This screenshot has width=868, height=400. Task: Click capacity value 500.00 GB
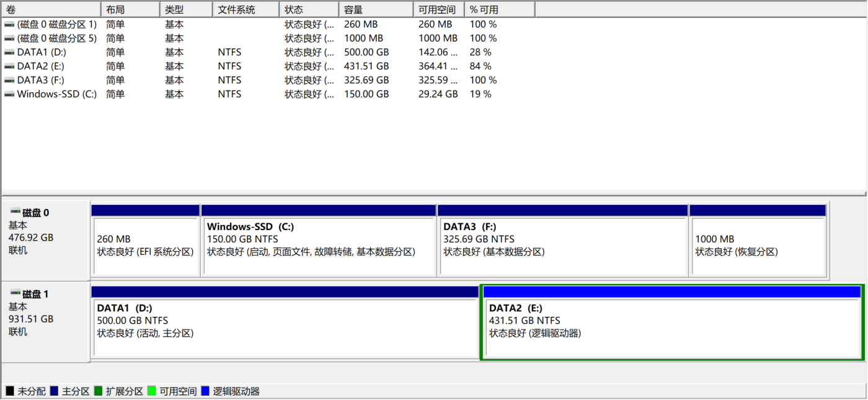366,52
